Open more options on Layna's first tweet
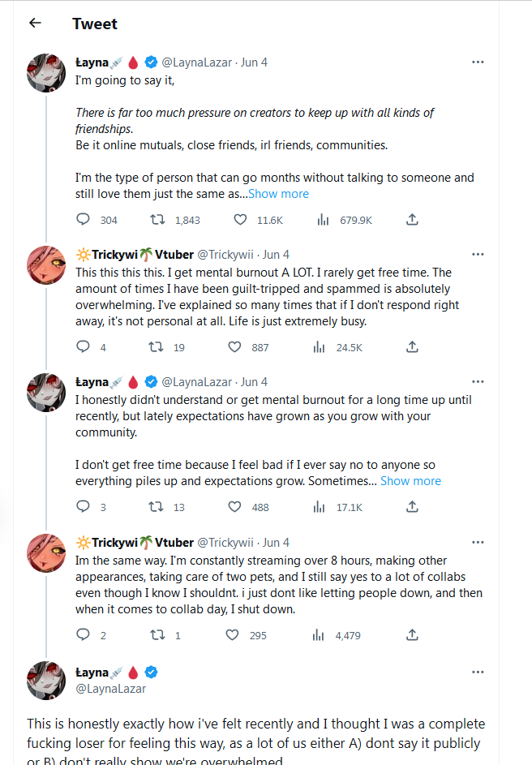This screenshot has height=765, width=532. [x=478, y=62]
